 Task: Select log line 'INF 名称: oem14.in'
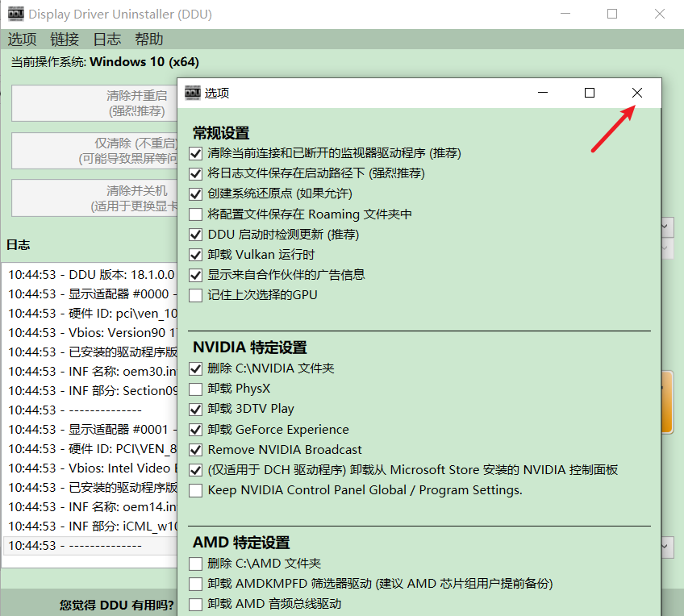click(90, 507)
